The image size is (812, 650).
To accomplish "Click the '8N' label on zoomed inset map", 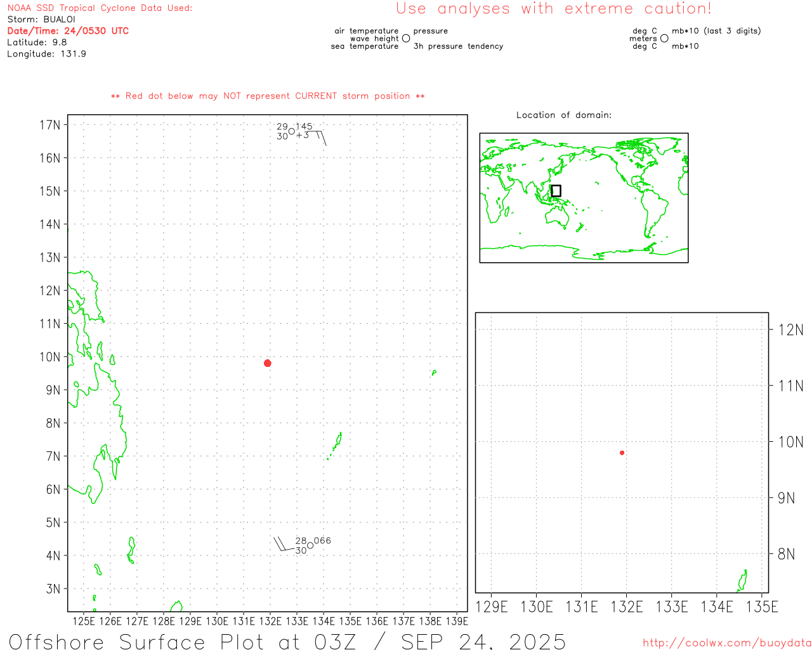I will [787, 554].
